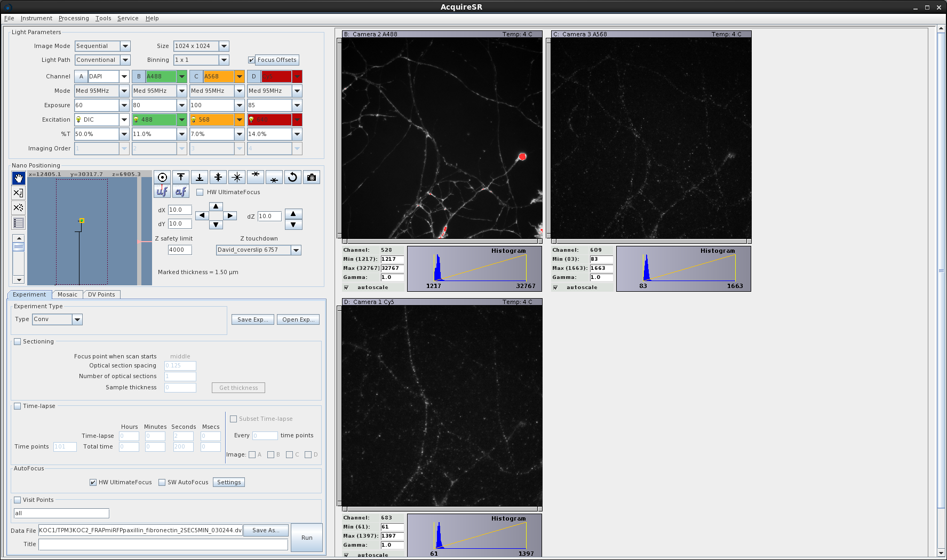Select the hand pan tool
This screenshot has width=947, height=560.
19,178
